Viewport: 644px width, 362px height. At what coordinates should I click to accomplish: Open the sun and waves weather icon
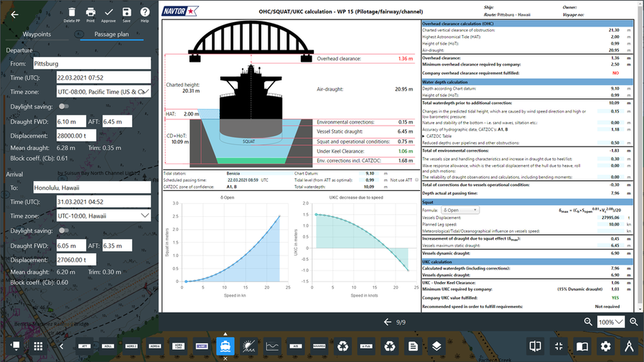click(x=248, y=346)
